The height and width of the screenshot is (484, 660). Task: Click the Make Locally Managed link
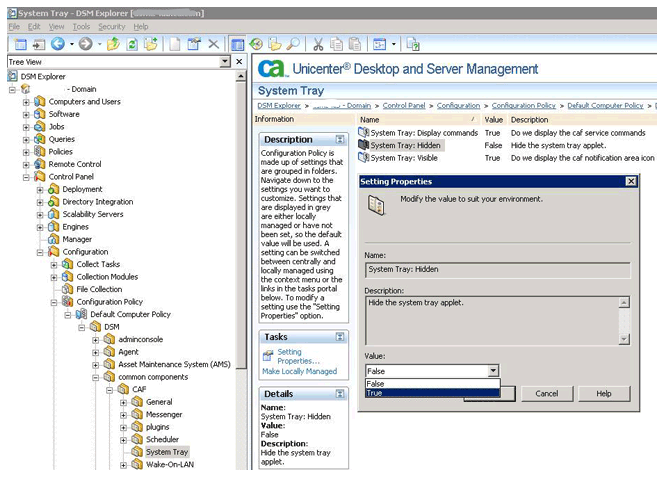[299, 372]
